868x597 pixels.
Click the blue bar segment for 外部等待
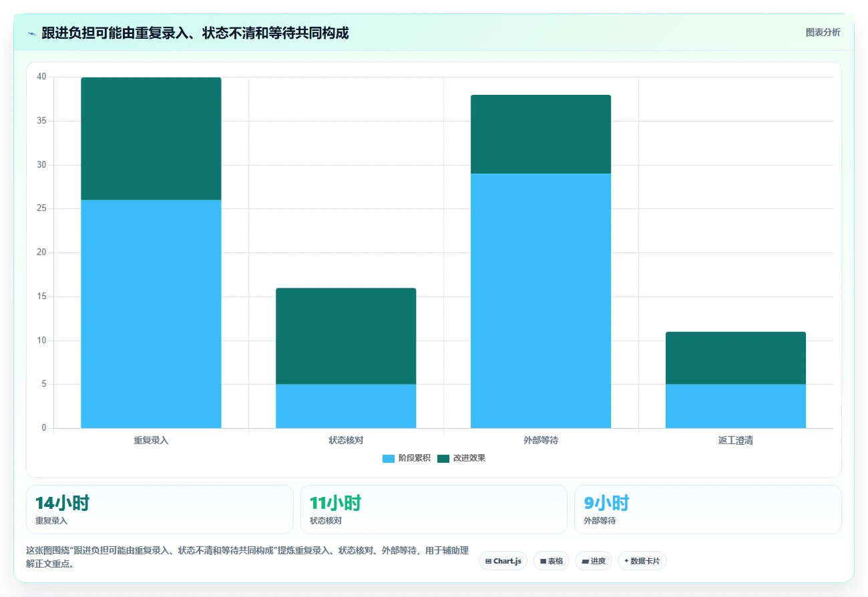541,301
